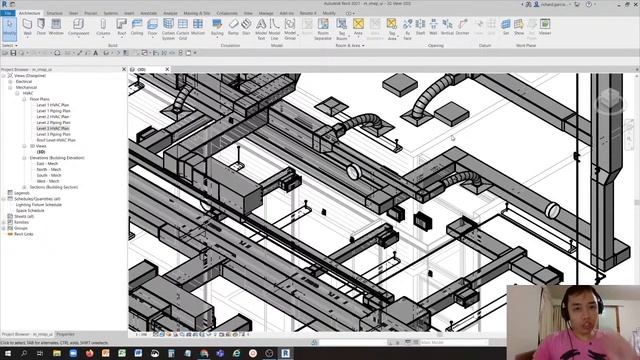Select the Mullion tool
The height and width of the screenshot is (360, 640).
tap(198, 27)
